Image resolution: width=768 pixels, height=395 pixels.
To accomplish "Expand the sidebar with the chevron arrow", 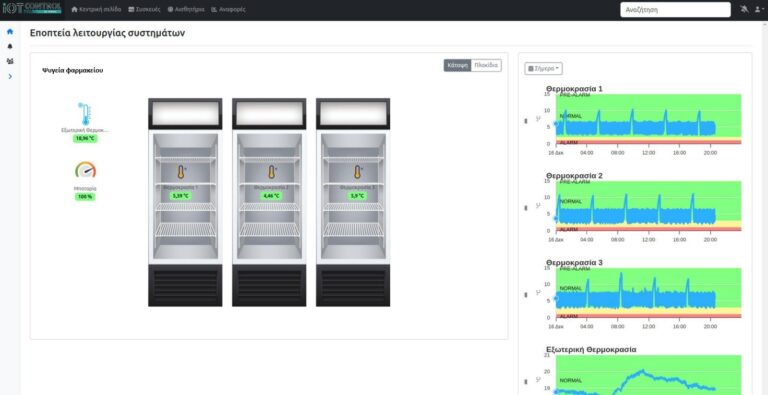I will tap(10, 76).
